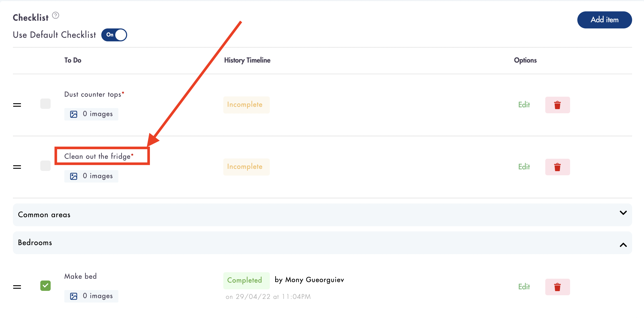The image size is (644, 318).
Task: Grab the reorder handle for Clean out the fridge
Action: coord(17,167)
